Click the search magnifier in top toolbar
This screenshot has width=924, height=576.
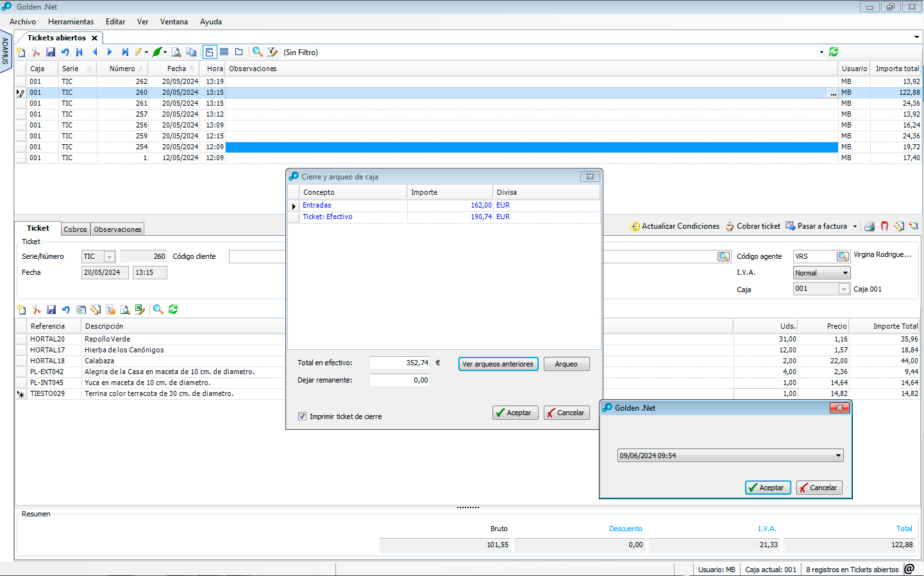point(257,53)
